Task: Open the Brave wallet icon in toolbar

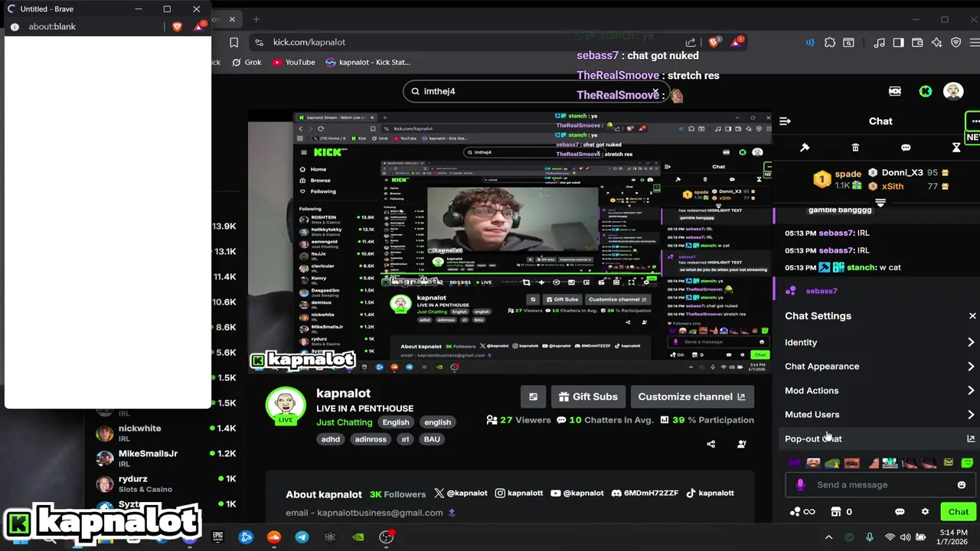Action: (x=917, y=42)
